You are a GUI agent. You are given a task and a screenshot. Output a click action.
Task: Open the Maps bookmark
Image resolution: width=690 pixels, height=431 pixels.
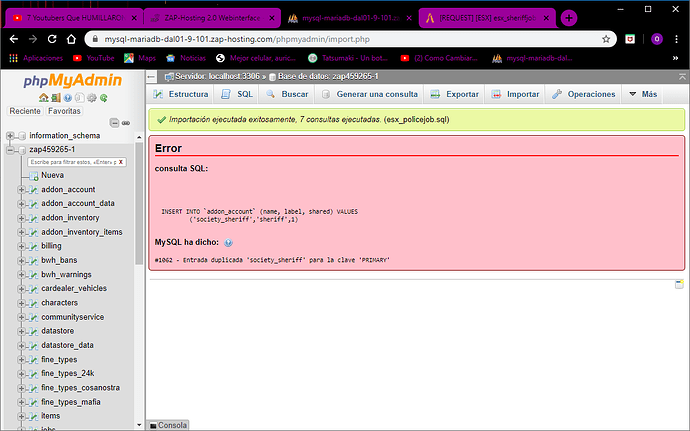pos(140,58)
